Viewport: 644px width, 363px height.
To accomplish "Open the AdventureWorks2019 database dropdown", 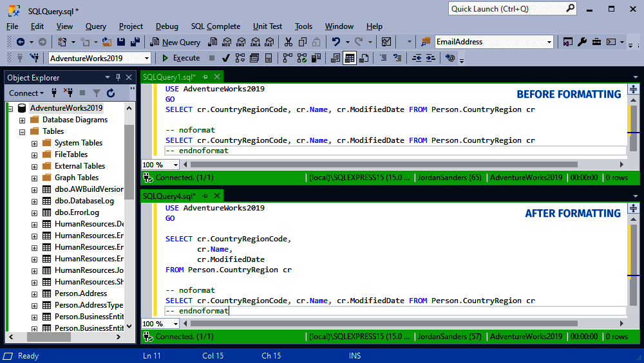I will point(147,58).
